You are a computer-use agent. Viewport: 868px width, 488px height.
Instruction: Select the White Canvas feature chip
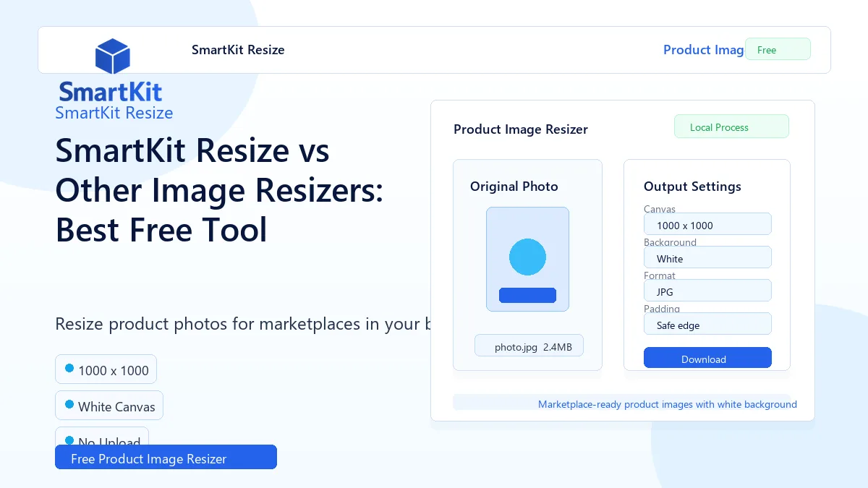pyautogui.click(x=109, y=406)
